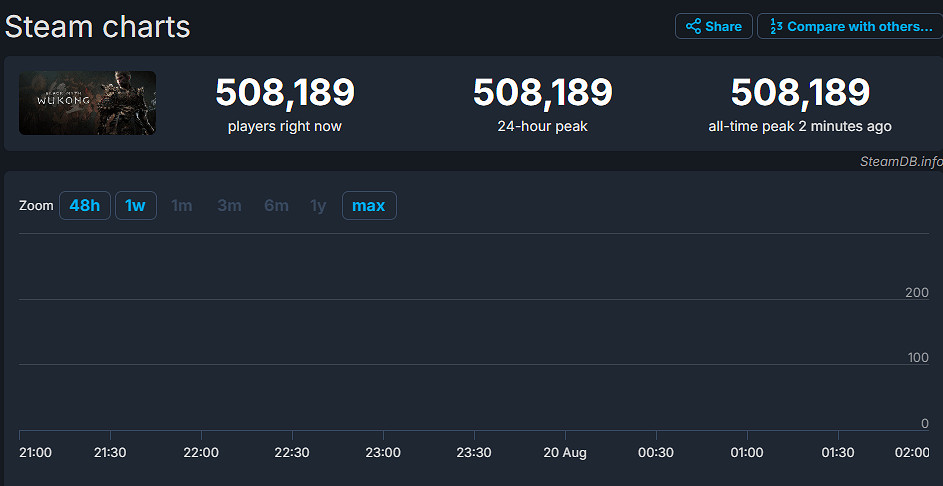Click the Steam charts heading
The height and width of the screenshot is (486, 943).
[97, 27]
